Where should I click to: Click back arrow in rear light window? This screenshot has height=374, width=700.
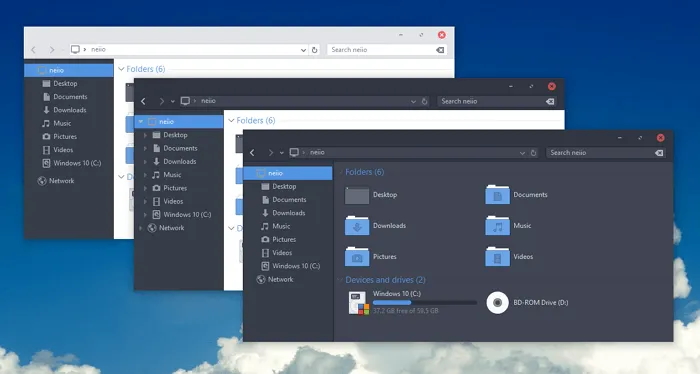point(33,50)
